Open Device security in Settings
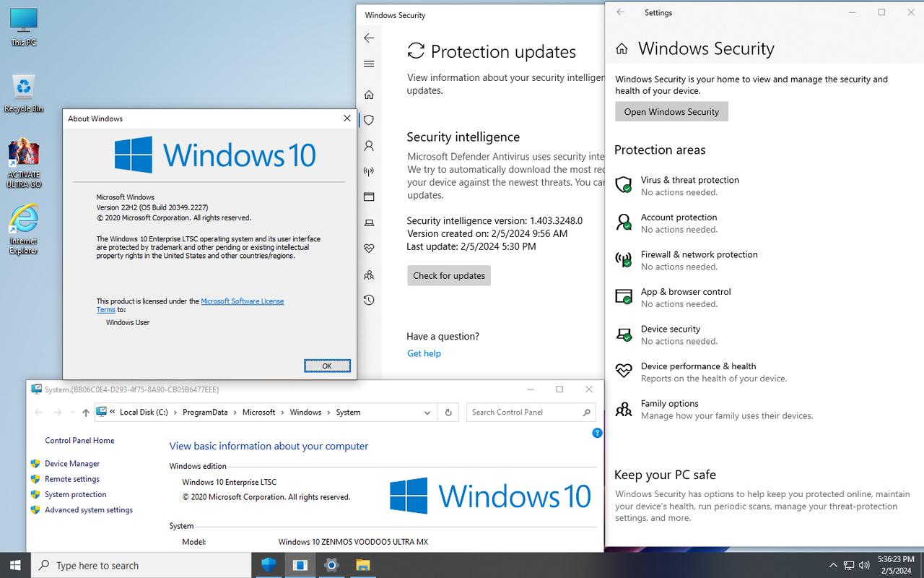This screenshot has height=578, width=924. pyautogui.click(x=666, y=335)
